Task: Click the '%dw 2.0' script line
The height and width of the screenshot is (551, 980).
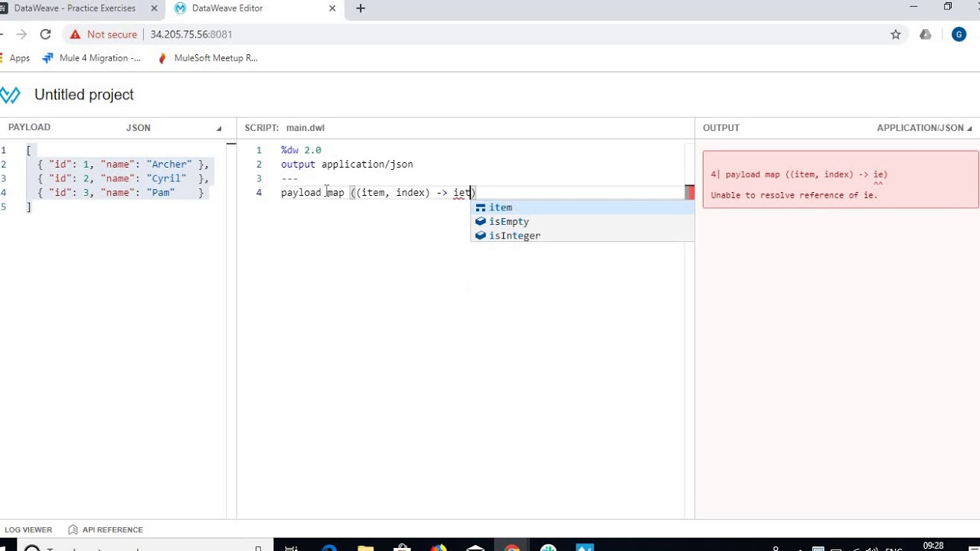Action: coord(301,150)
